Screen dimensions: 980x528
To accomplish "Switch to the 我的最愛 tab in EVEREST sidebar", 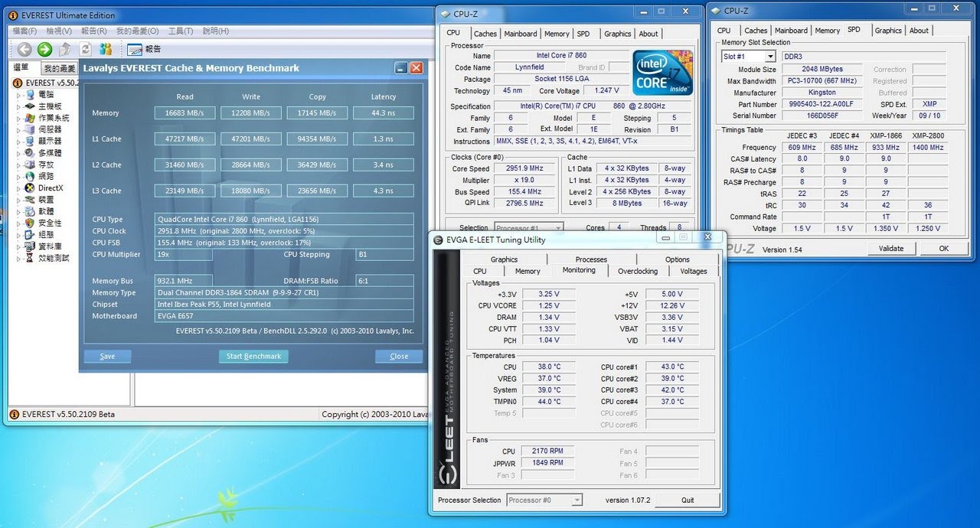I will click(x=59, y=68).
